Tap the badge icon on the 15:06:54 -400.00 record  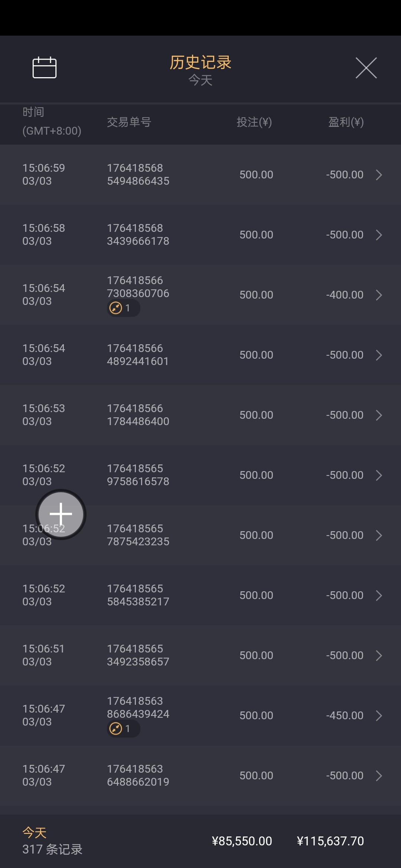point(116,308)
